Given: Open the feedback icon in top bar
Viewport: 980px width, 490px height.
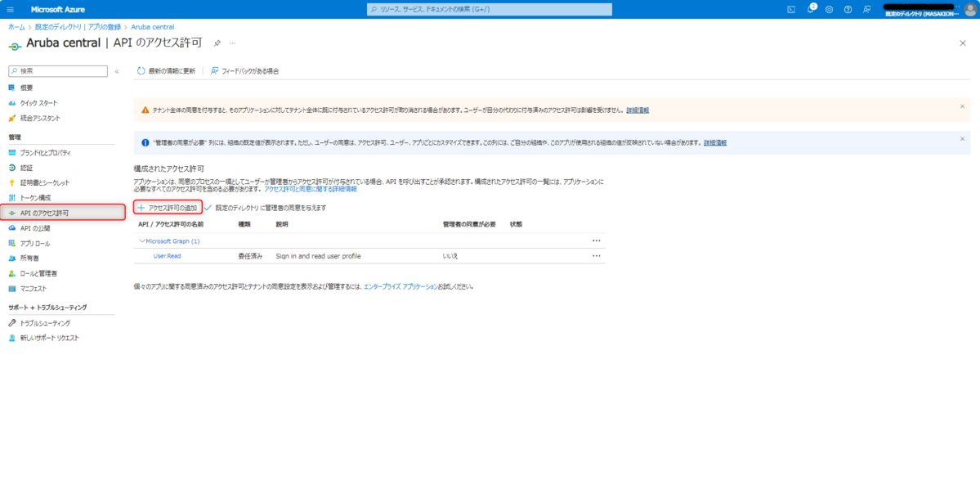Looking at the screenshot, I should point(866,9).
